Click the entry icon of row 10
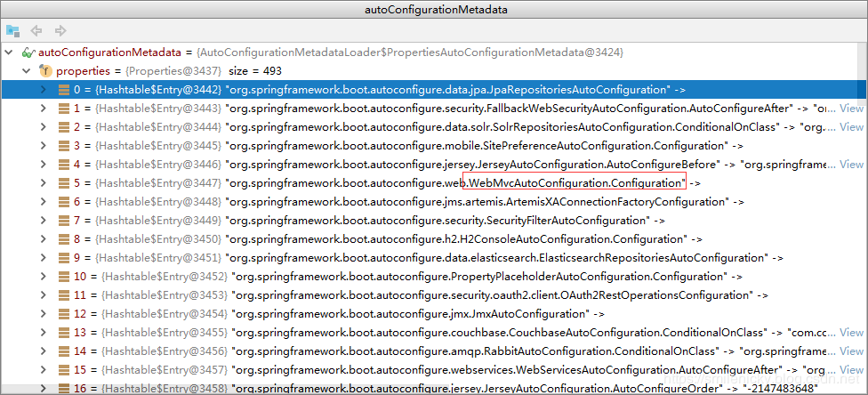The image size is (868, 395). tap(64, 277)
